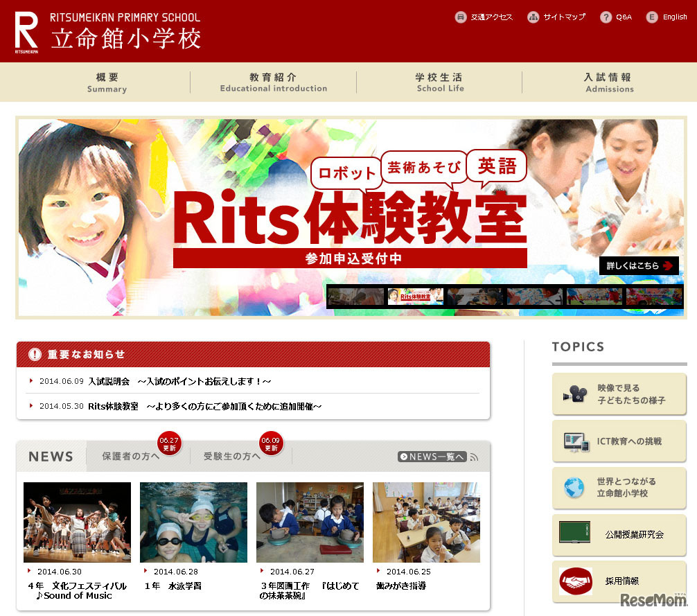Open news title 4年 文化フェスティバル Sound of Music
The image size is (697, 616).
click(77, 590)
